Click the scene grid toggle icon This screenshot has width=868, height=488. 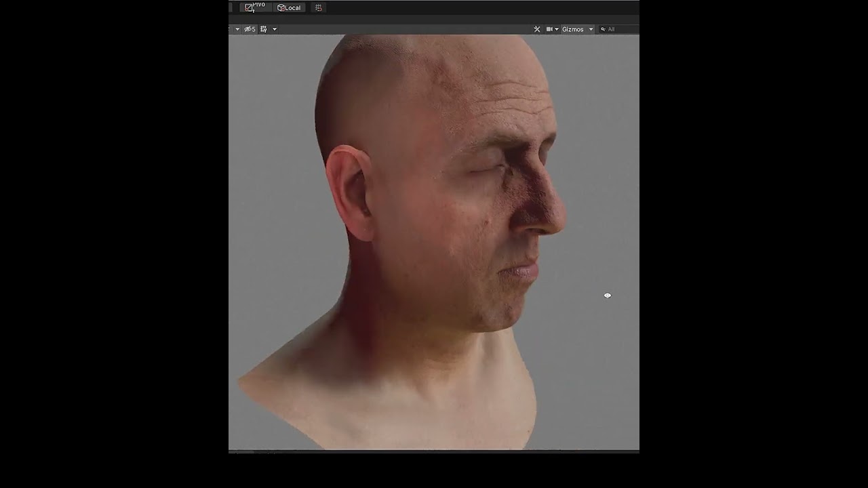264,29
